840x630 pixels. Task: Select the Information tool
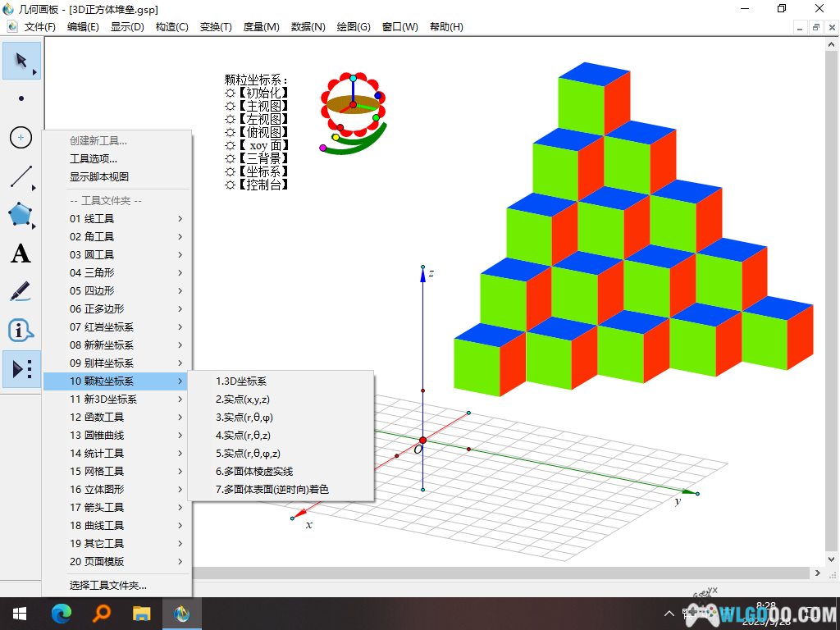[x=21, y=331]
